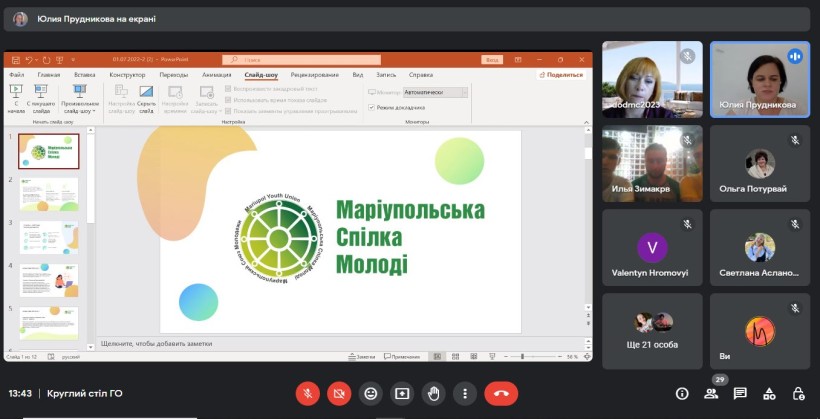Switch to Конструктор ribbon tab

coord(127,75)
